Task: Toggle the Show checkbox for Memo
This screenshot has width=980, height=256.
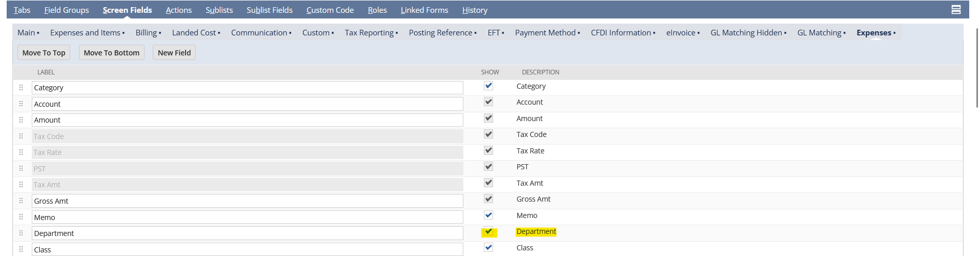Action: point(488,215)
